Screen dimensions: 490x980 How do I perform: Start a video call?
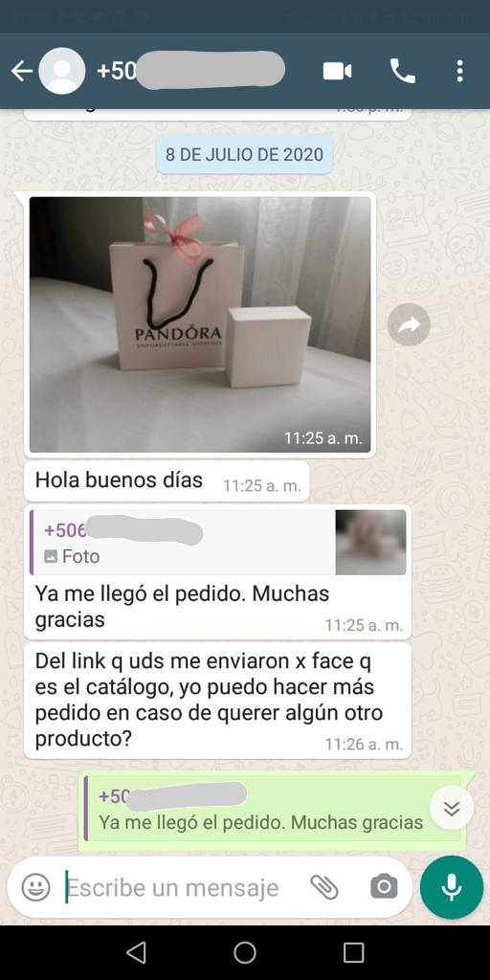click(337, 71)
